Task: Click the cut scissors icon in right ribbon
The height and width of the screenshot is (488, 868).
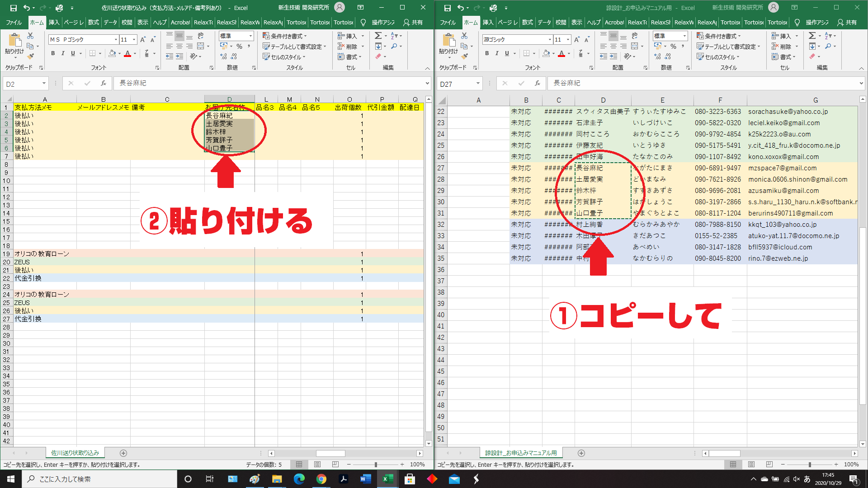Action: (464, 36)
